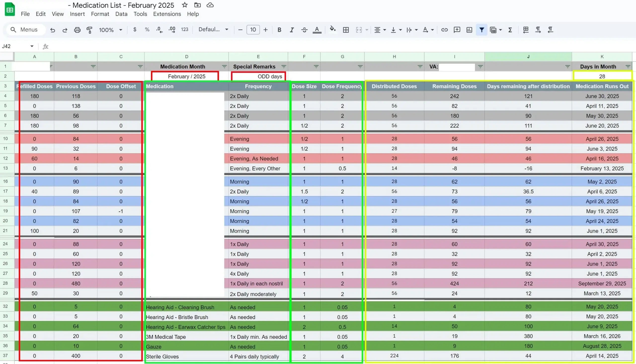Select the Paint format tool
The image size is (636, 364).
[x=89, y=30]
